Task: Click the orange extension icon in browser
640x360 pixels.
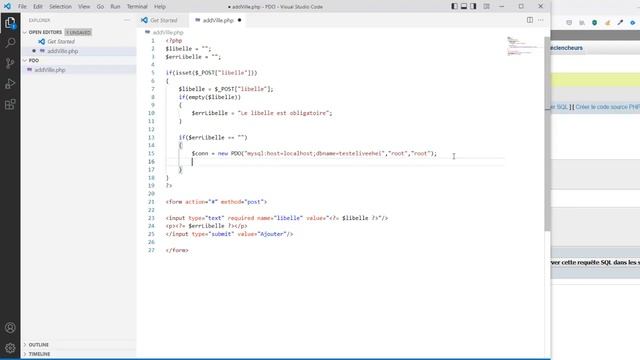Action: [608, 23]
